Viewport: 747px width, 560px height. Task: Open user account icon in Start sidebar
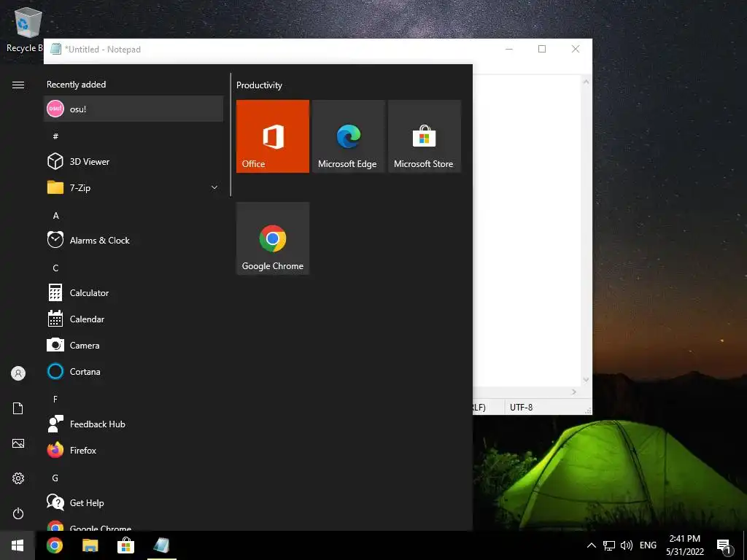pyautogui.click(x=18, y=373)
